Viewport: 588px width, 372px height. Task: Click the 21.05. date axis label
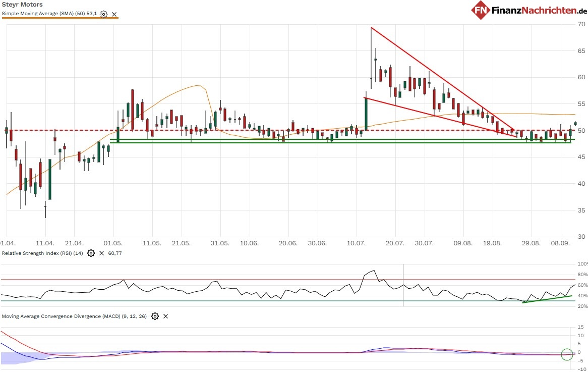pyautogui.click(x=181, y=243)
